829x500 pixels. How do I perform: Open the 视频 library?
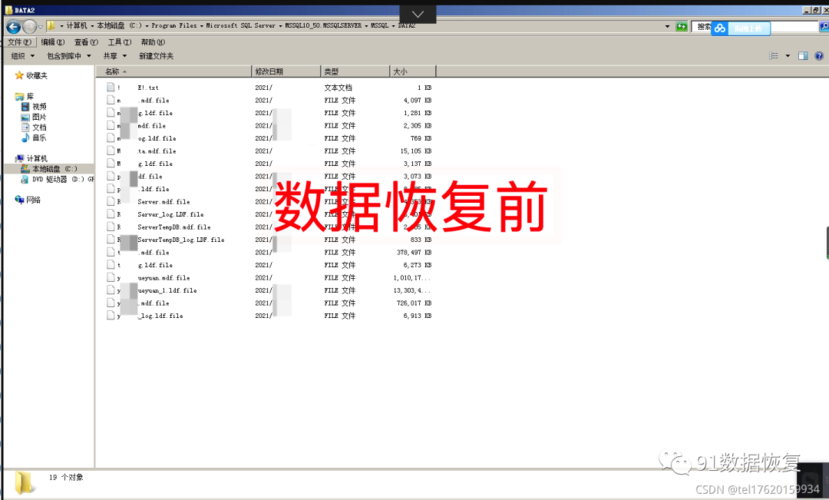[34, 106]
